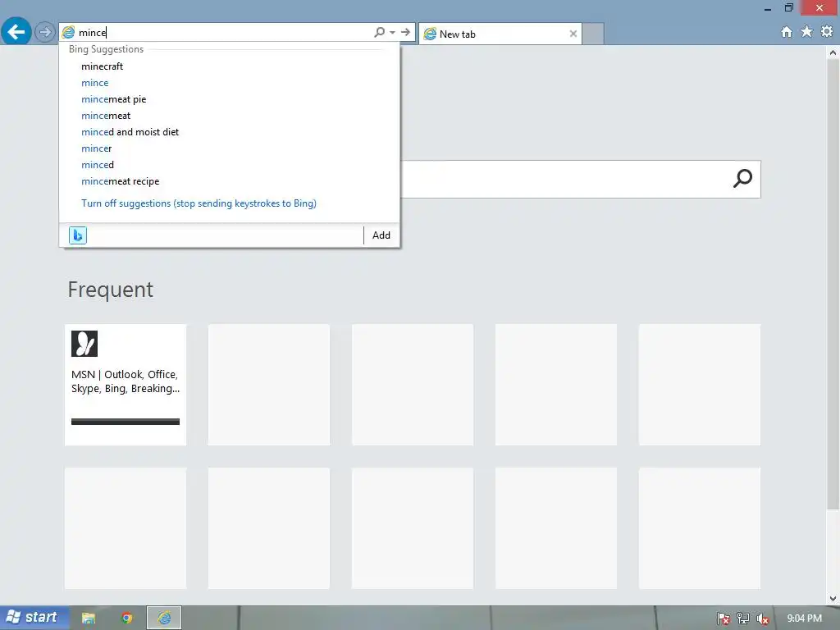
Task: Open the Home icon
Action: pyautogui.click(x=786, y=32)
